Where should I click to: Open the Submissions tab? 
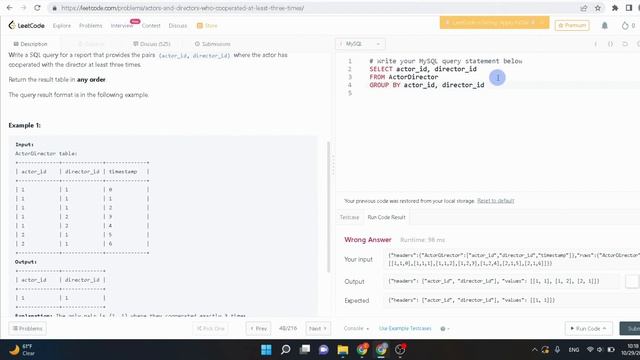click(x=213, y=44)
